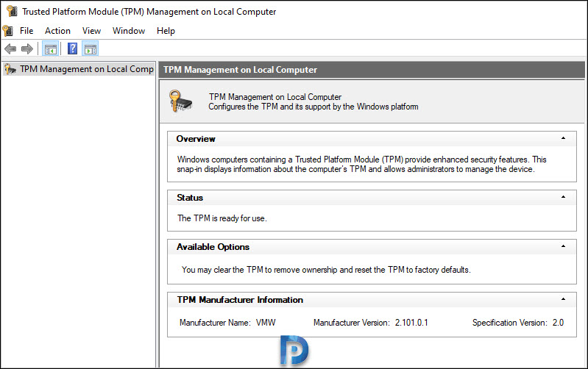Click the MMC key icon beside the File menu

tap(8, 31)
